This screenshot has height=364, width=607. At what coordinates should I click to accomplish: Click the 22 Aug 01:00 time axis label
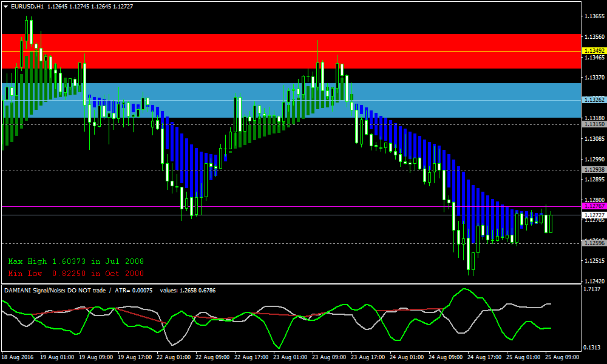pos(173,358)
